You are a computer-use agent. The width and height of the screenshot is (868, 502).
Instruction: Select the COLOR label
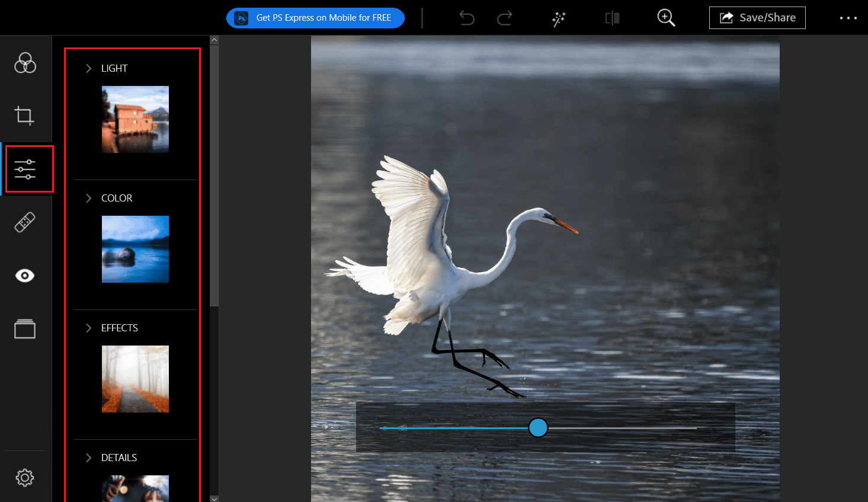(117, 198)
